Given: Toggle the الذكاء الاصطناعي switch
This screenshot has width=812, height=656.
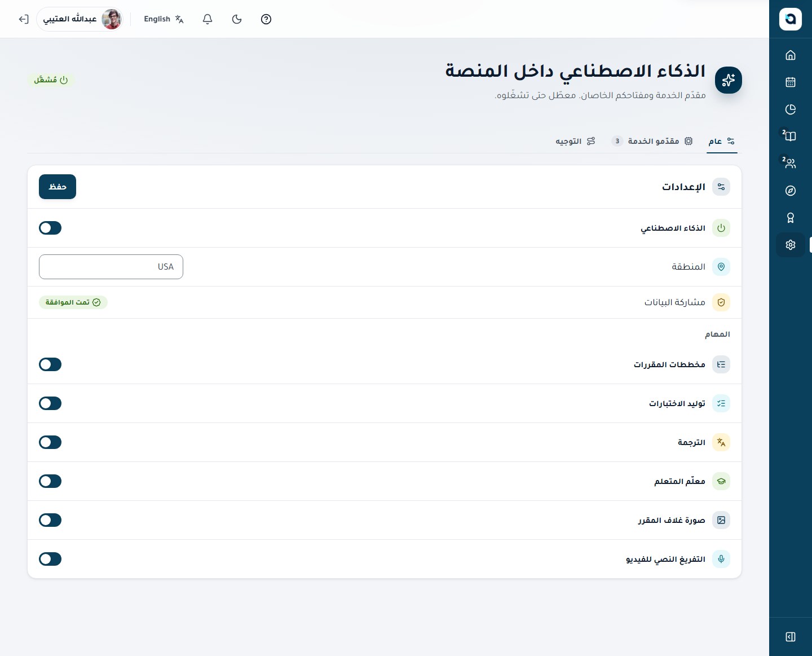Looking at the screenshot, I should pos(50,228).
